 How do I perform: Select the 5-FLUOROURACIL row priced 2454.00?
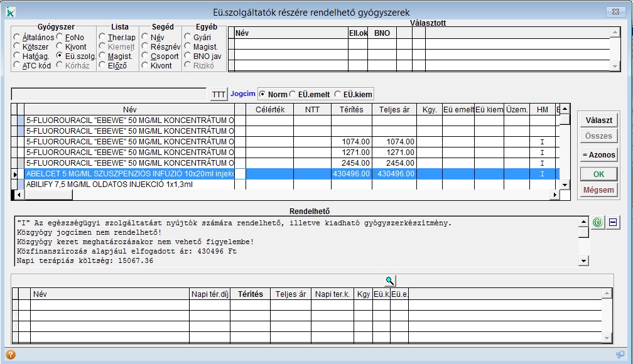285,163
